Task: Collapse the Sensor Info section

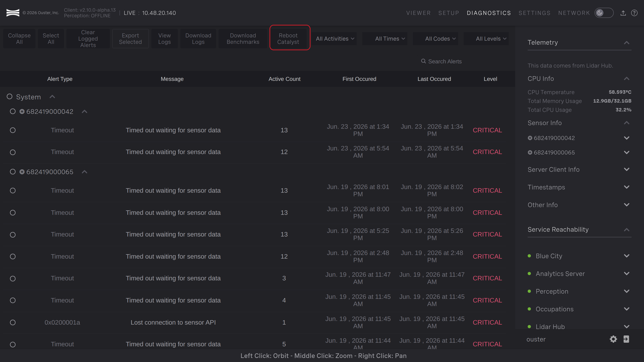Action: click(x=626, y=123)
